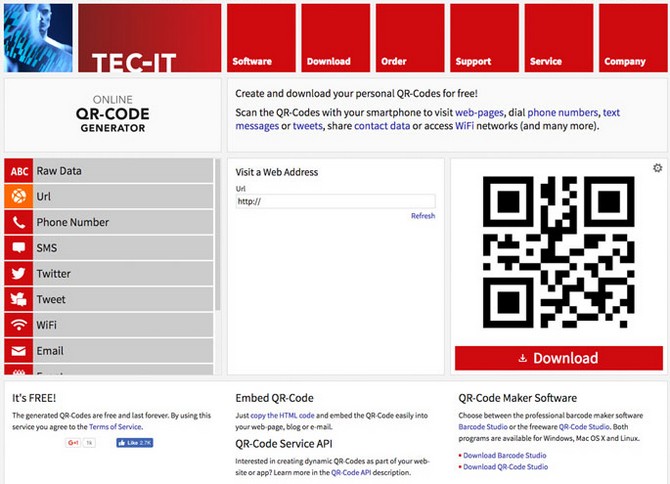Viewport: 670px width, 484px height.
Task: Click Download Barcode Studio link
Action: coord(505,455)
